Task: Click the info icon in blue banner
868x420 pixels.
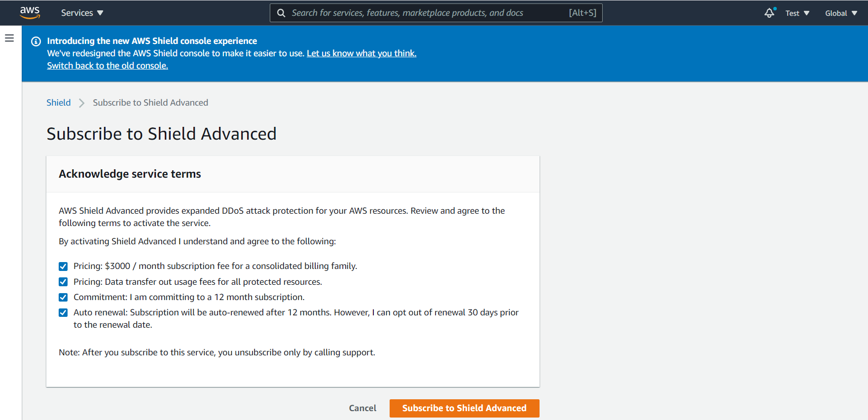Action: point(36,41)
